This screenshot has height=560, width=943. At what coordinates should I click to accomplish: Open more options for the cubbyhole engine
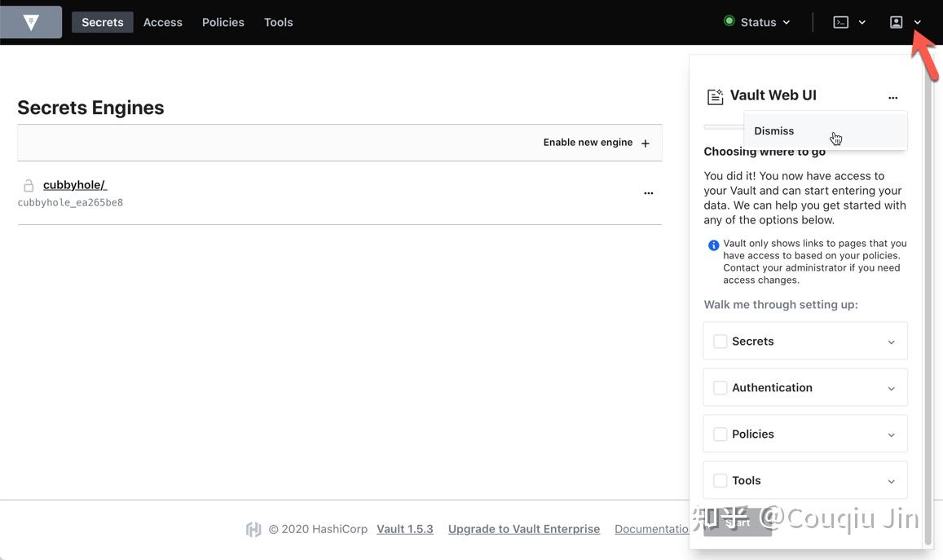649,193
